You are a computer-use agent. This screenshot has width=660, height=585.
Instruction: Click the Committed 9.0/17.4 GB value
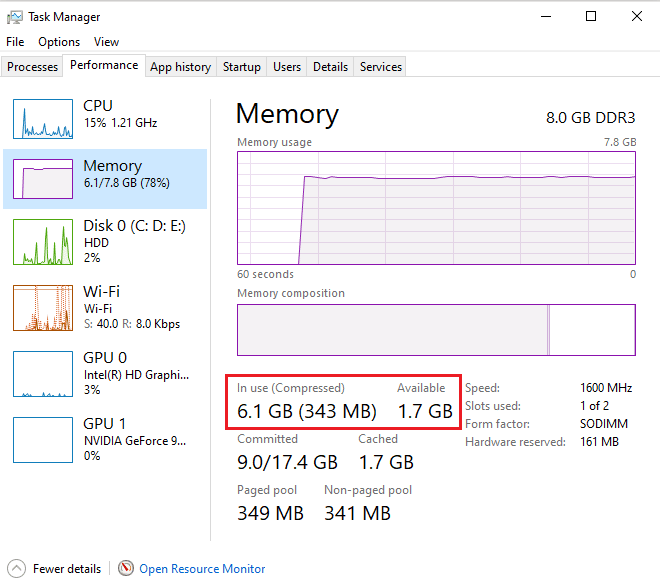pyautogui.click(x=287, y=462)
